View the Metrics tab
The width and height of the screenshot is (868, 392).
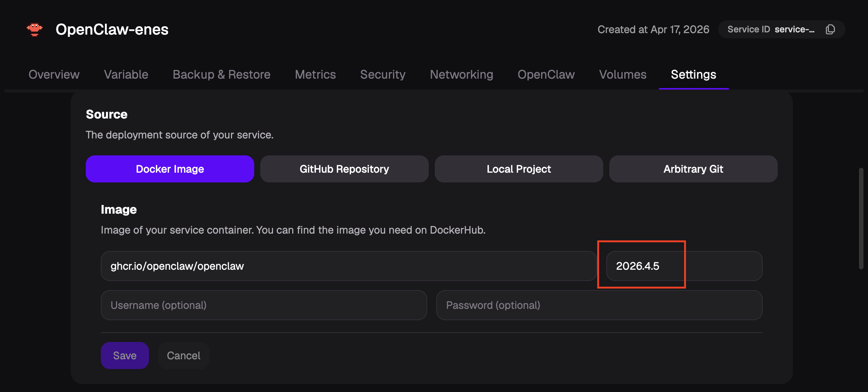[x=315, y=74]
